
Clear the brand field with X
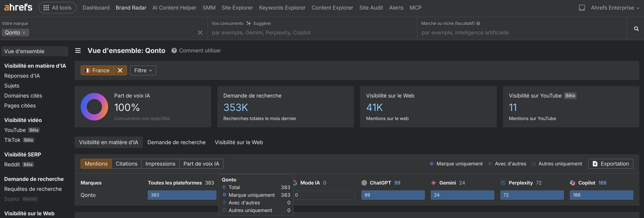(200, 33)
